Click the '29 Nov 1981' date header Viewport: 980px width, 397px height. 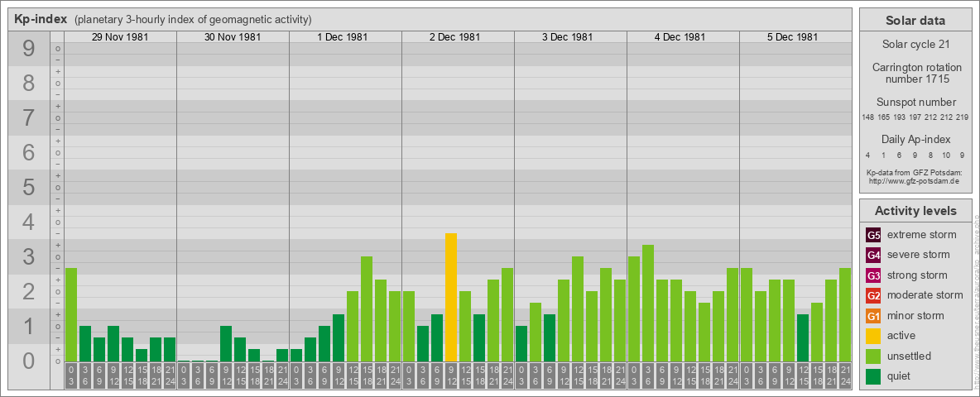[120, 37]
